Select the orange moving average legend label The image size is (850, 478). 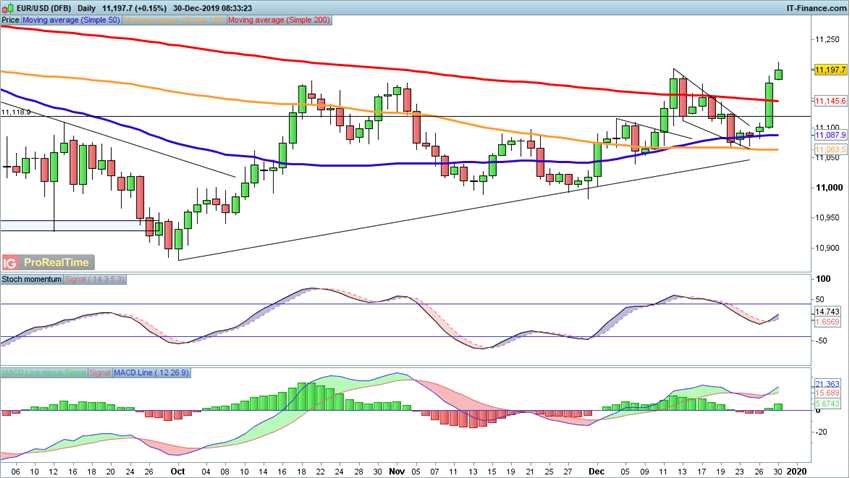pyautogui.click(x=175, y=20)
